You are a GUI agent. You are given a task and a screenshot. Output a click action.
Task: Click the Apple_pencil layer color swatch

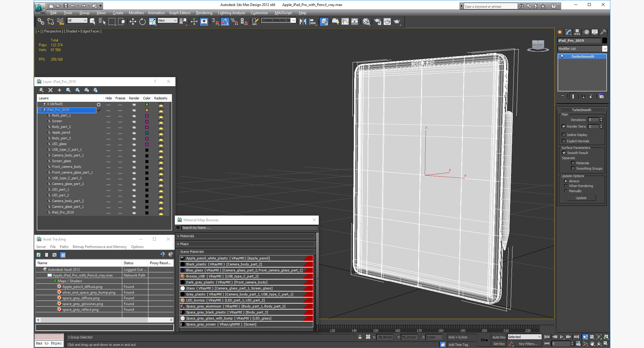(147, 133)
